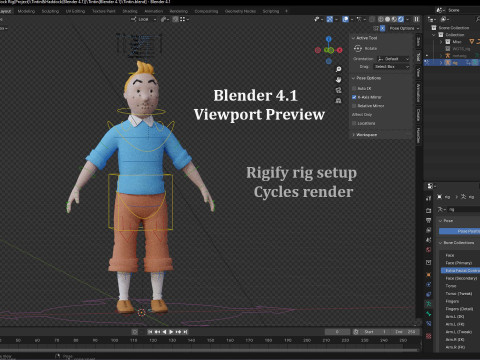Switch to the UV Editing workspace tab
Screen dimensions: 480x360
pyautogui.click(x=75, y=11)
